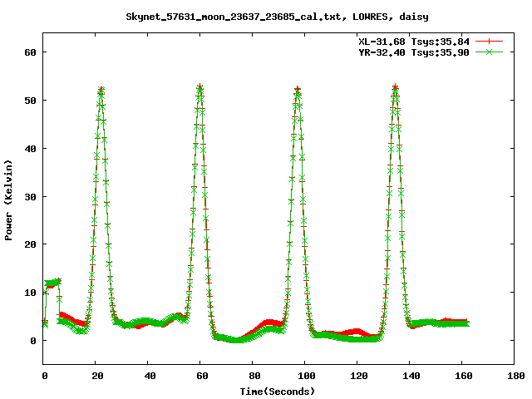Click x-axis tick label 20
Image resolution: width=532 pixels, height=399 pixels.
point(97,376)
